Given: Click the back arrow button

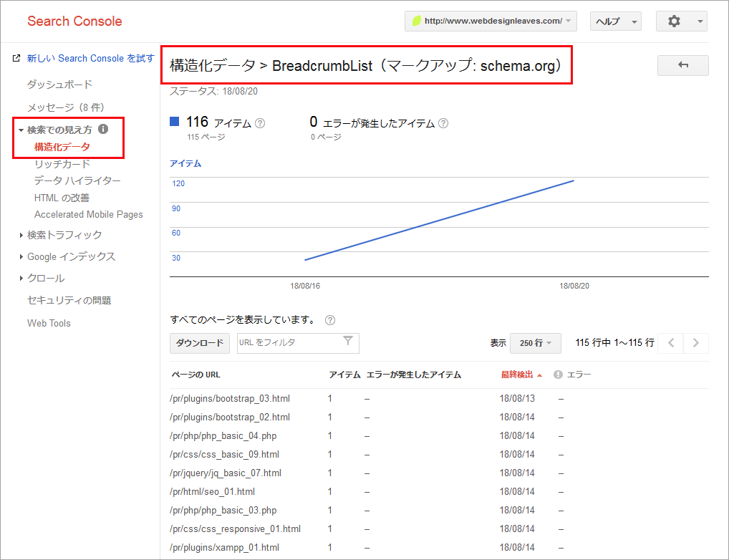Looking at the screenshot, I should 682,65.
